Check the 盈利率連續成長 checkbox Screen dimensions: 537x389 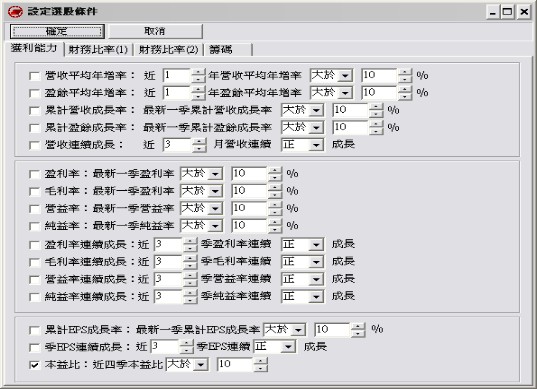click(34, 245)
